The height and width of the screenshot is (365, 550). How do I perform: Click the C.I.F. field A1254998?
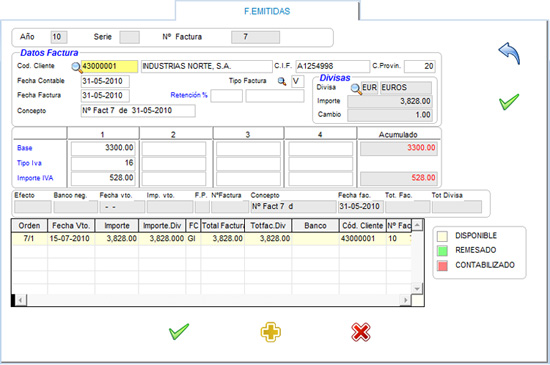[333, 66]
